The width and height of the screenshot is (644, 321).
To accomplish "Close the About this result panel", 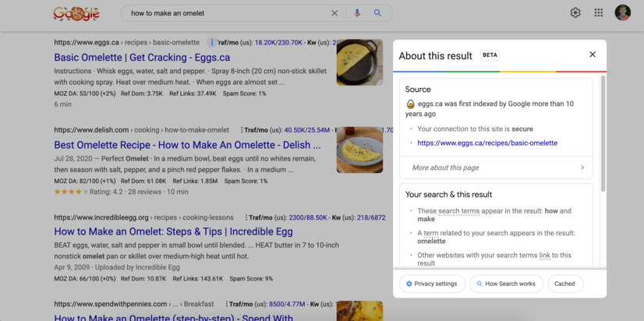I will pyautogui.click(x=593, y=55).
